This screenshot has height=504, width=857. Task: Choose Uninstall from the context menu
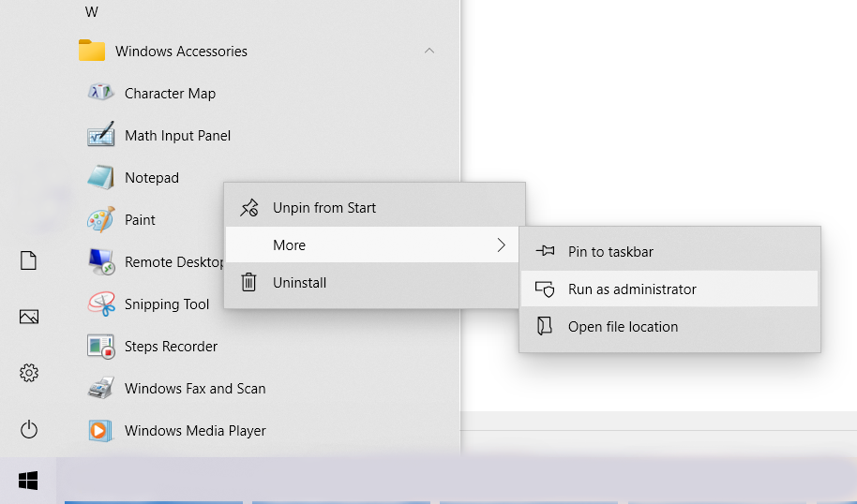click(372, 282)
